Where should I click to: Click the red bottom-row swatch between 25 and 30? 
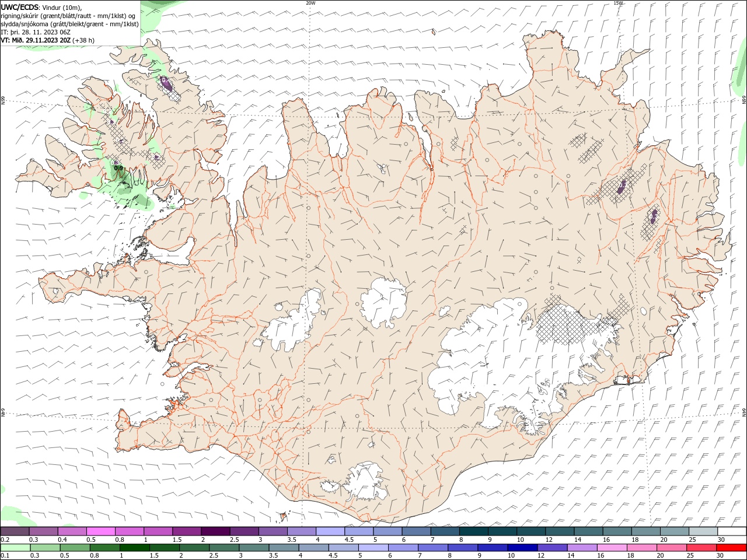click(701, 548)
